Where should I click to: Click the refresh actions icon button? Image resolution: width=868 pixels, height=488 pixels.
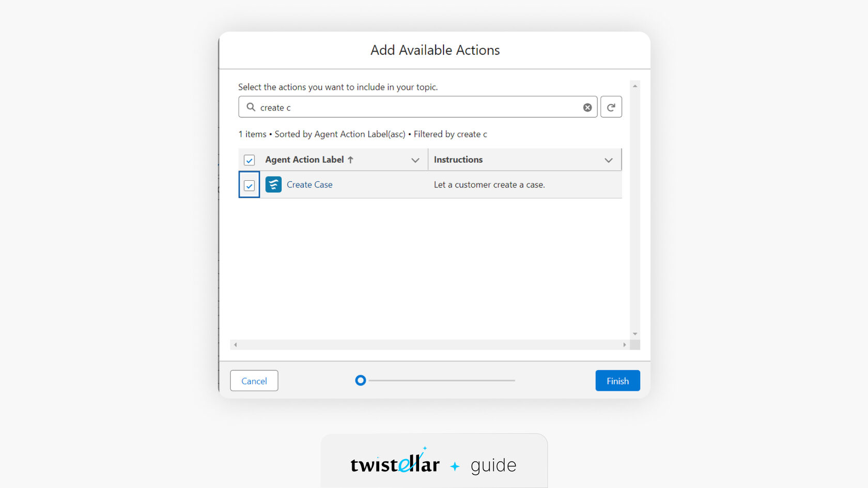(x=611, y=107)
